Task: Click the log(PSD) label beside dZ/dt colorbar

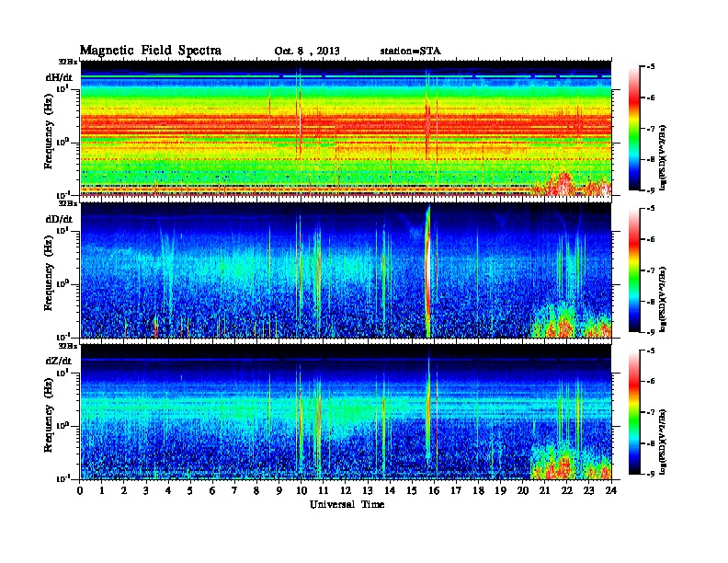Action: (x=664, y=442)
